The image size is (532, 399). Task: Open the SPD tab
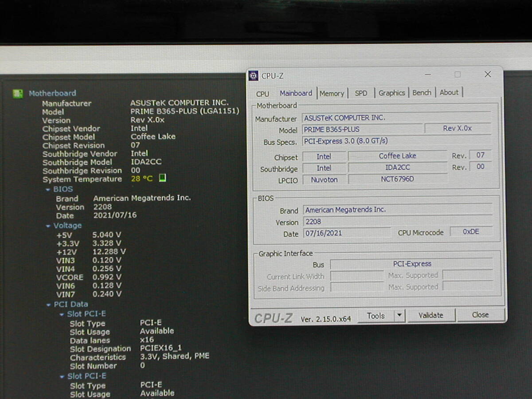(361, 94)
